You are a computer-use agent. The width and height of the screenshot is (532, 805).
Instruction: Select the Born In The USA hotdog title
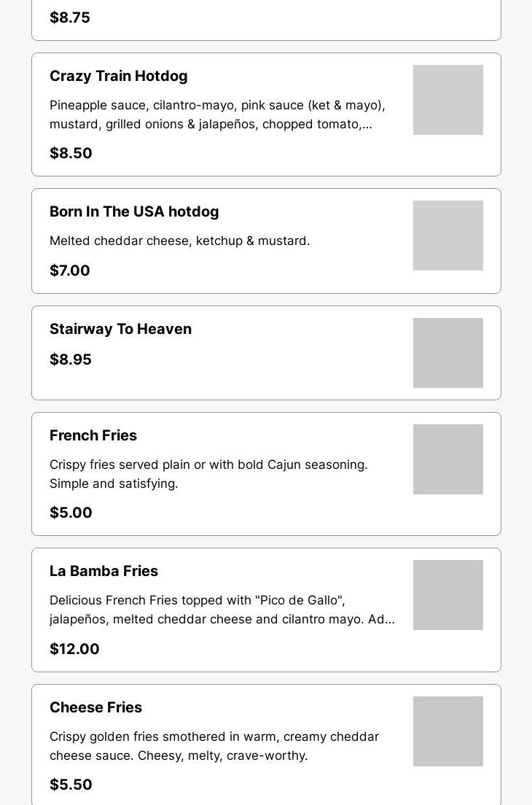134,211
